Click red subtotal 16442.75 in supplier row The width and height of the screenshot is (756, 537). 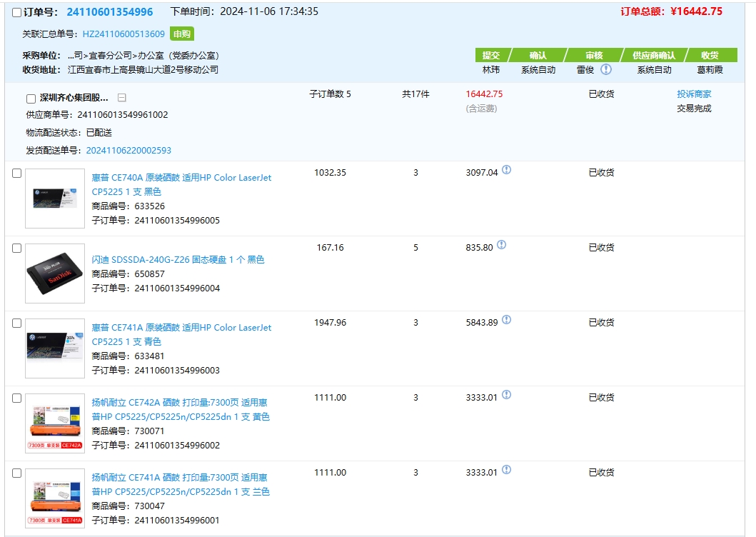pos(484,94)
